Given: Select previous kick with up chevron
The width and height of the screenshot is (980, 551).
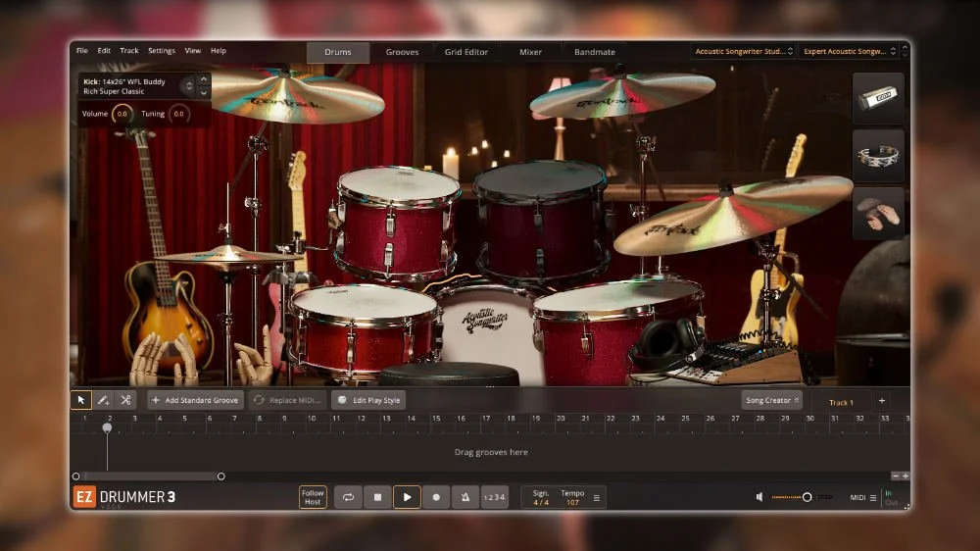Looking at the screenshot, I should click(204, 79).
